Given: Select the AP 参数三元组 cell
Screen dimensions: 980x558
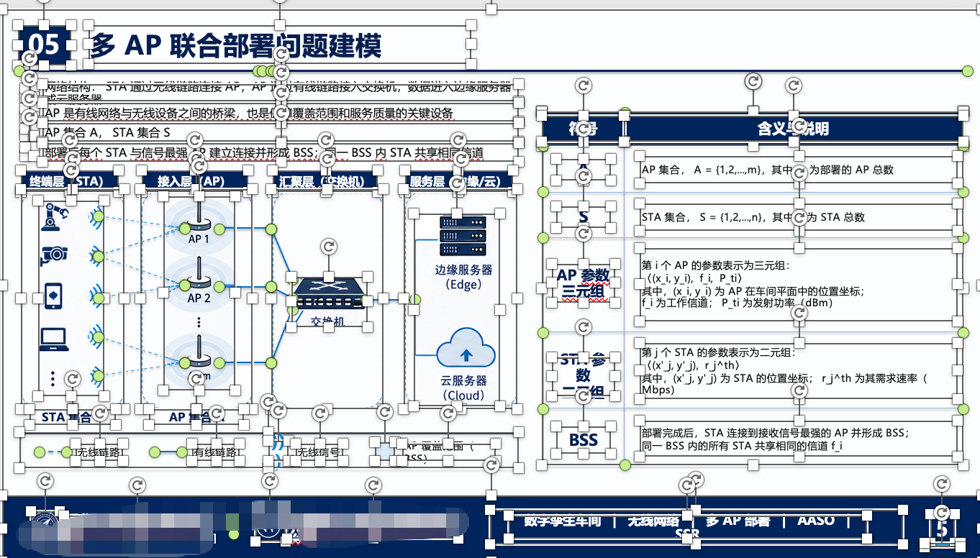Looking at the screenshot, I should click(x=583, y=283).
